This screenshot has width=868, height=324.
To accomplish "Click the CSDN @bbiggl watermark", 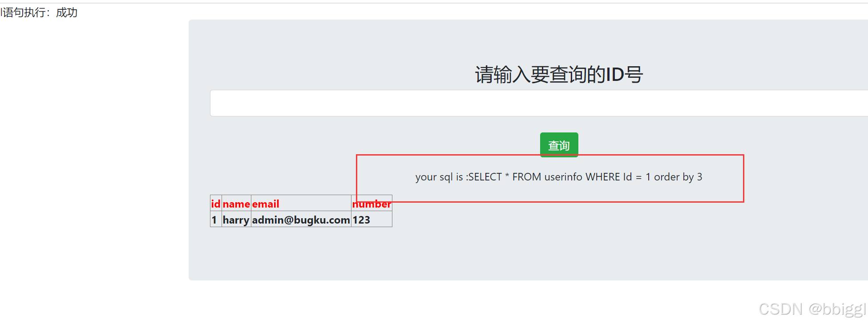I will (x=813, y=309).
